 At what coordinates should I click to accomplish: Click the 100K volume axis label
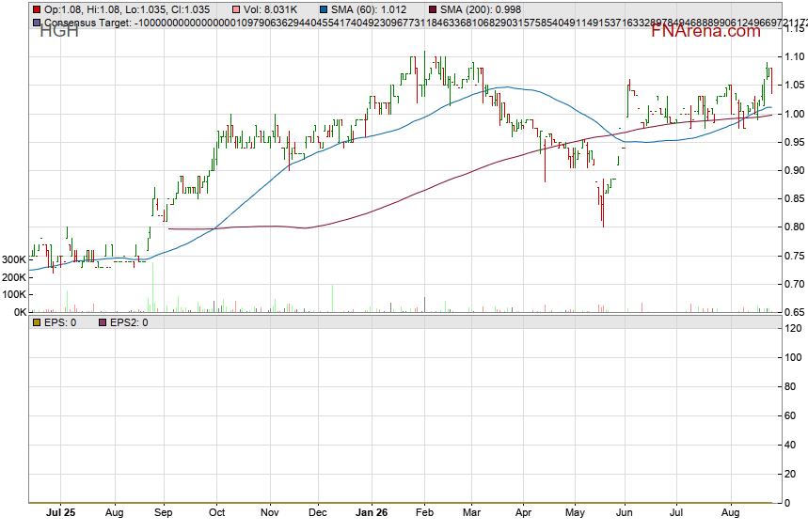point(14,295)
